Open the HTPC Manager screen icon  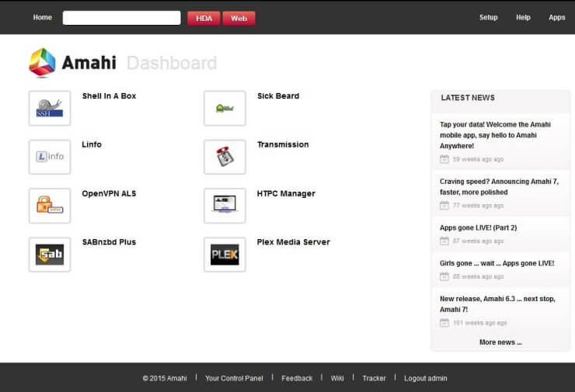(225, 206)
